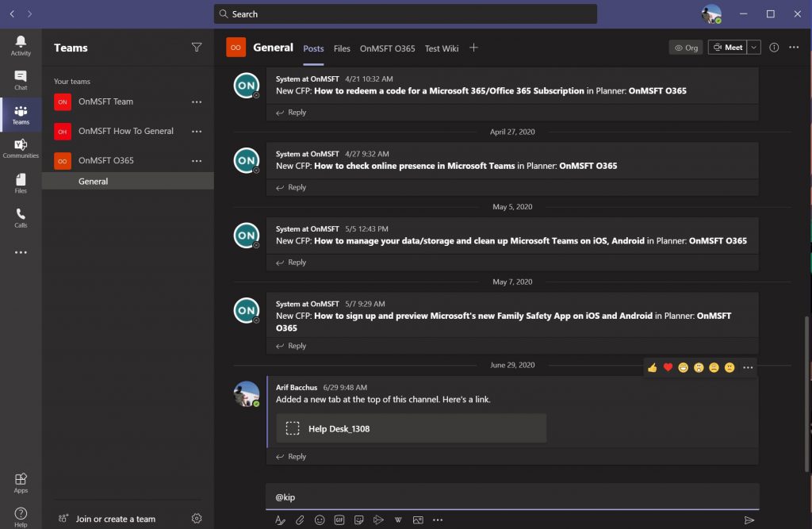
Task: Click the Stream video icon in compose bar
Action: click(x=378, y=519)
